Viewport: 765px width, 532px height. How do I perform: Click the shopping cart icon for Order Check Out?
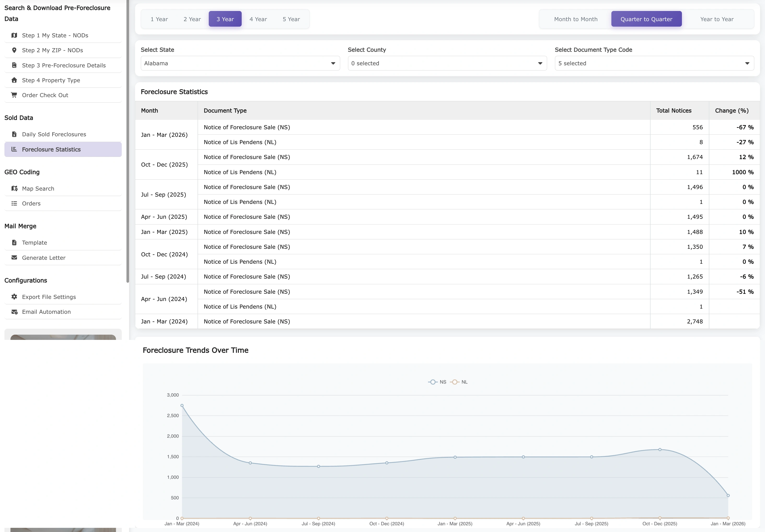coord(14,95)
